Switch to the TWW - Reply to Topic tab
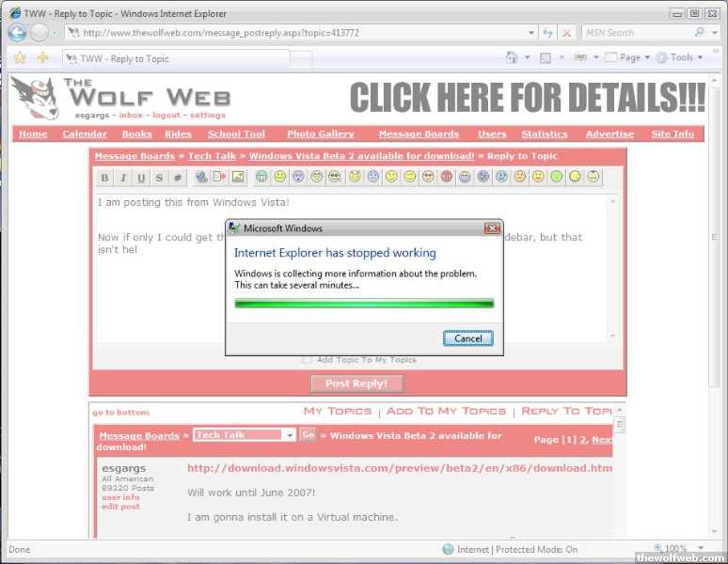The height and width of the screenshot is (564, 728). (124, 58)
